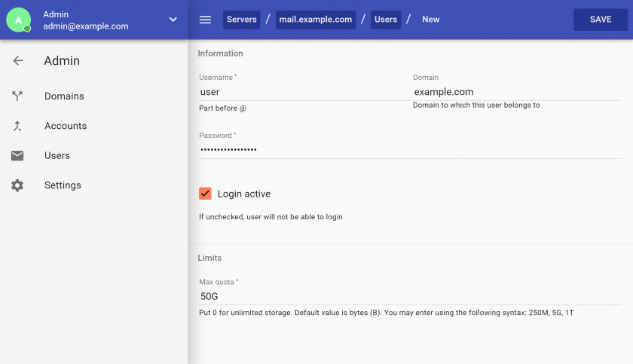Screen dimensions: 633x364
Task: Open Accounts from the sidebar
Action: coord(66,126)
